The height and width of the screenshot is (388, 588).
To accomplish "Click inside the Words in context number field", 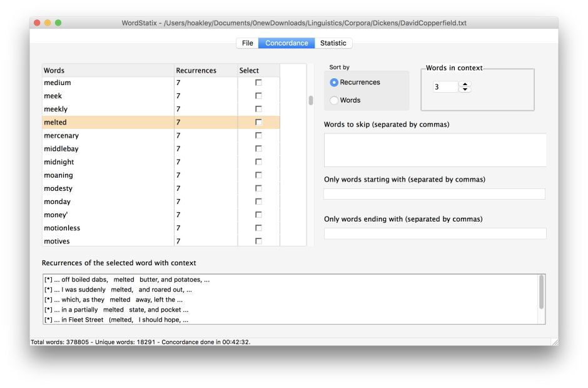I will tap(445, 87).
